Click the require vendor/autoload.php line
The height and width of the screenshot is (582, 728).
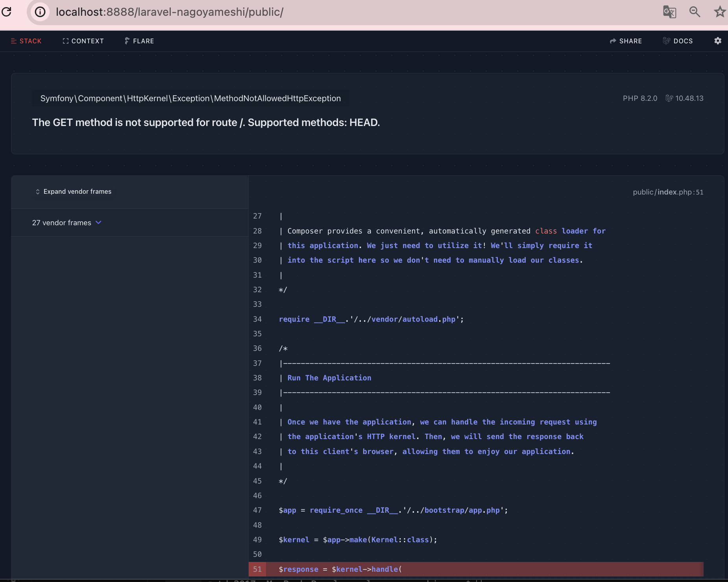pyautogui.click(x=371, y=319)
